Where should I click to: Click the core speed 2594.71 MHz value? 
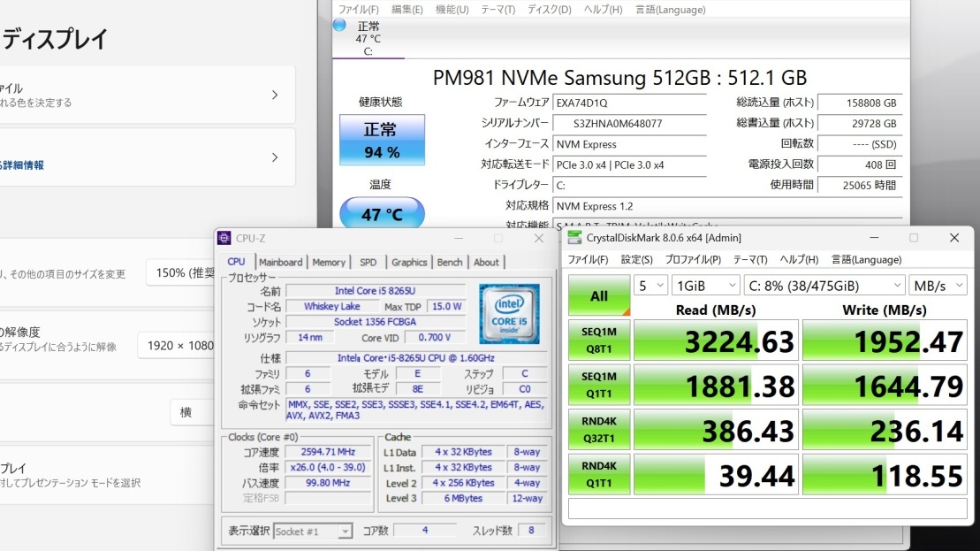click(x=328, y=452)
